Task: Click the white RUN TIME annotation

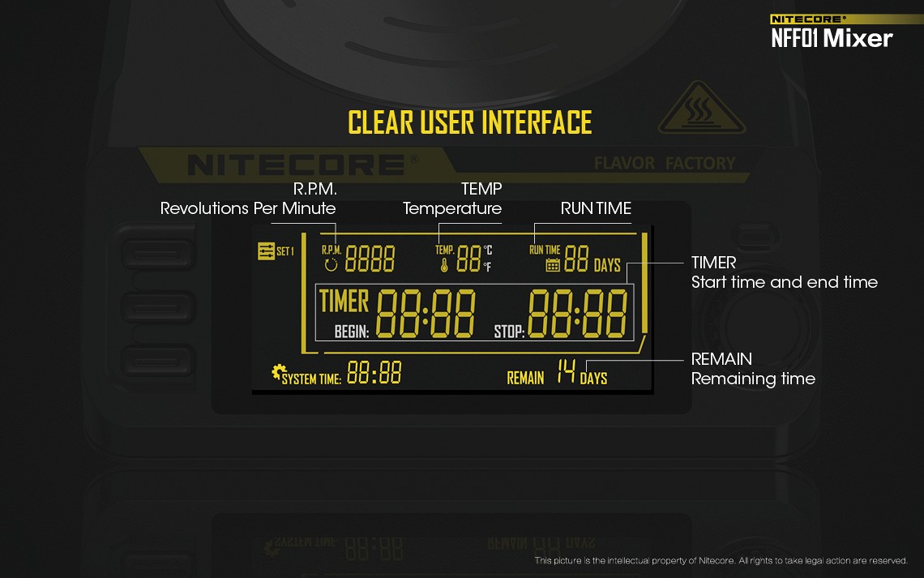Action: coord(596,208)
